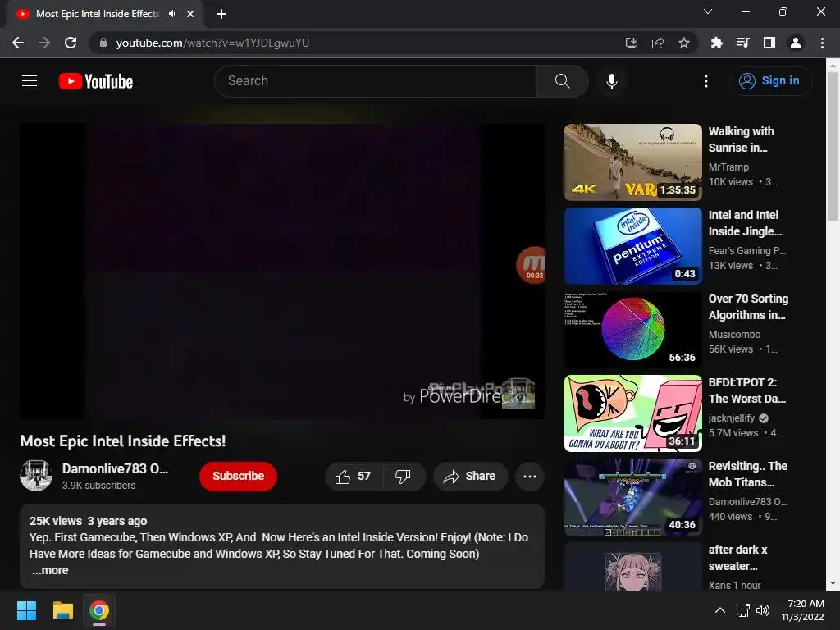Close the Most Epic Intel tab
This screenshot has height=630, width=840.
coord(190,14)
